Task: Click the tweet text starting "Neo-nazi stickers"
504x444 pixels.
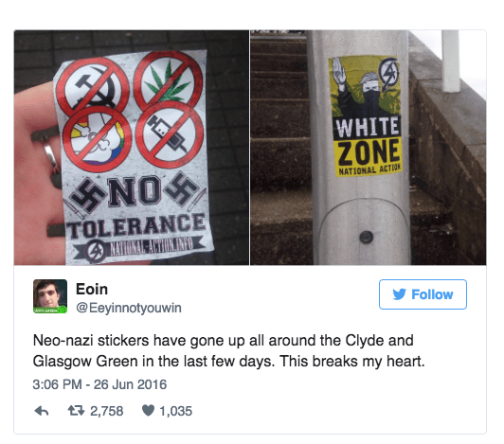Action: coord(229,351)
